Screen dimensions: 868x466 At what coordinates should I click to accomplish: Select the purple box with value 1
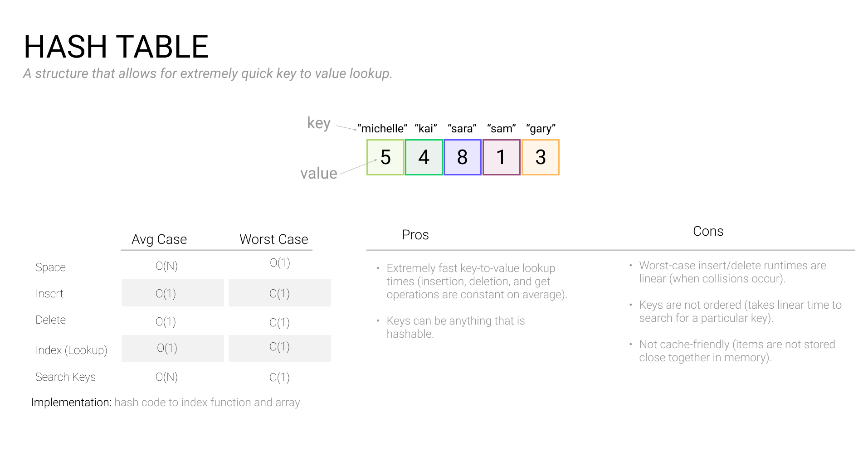[x=501, y=157]
